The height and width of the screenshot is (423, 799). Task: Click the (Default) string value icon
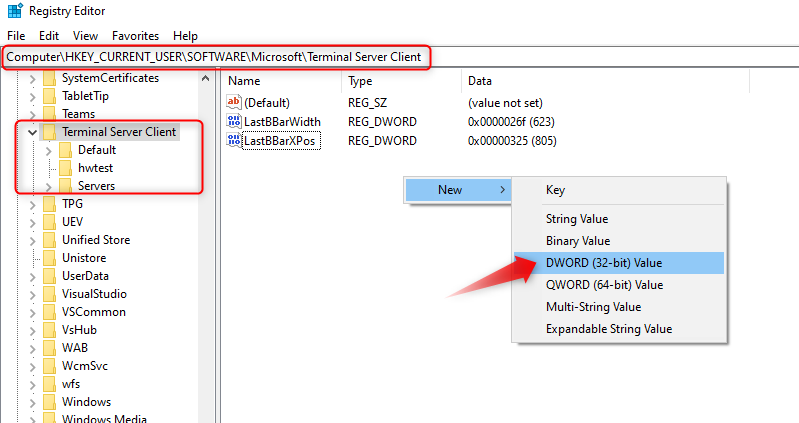[234, 102]
